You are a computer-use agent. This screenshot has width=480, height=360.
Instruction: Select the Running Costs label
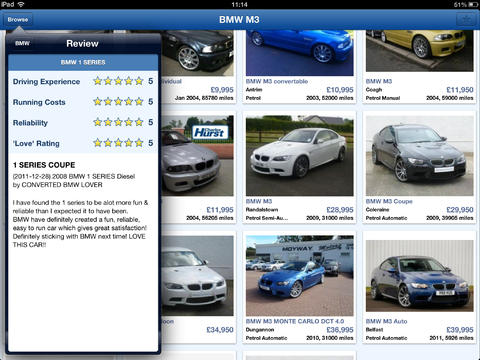pyautogui.click(x=39, y=102)
